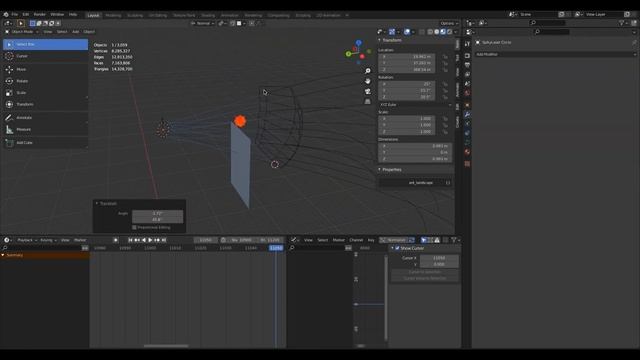Select the Scale tool
The width and height of the screenshot is (640, 360).
coord(45,93)
